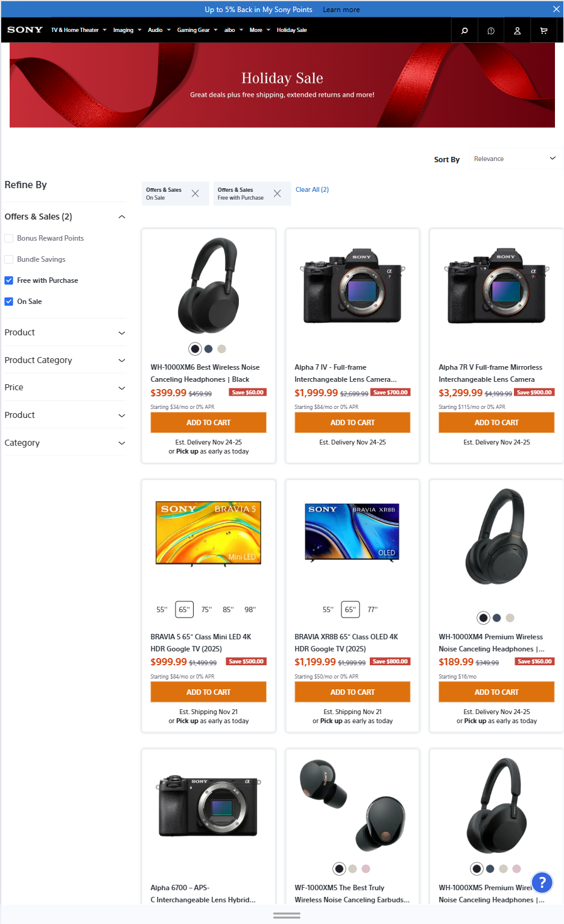This screenshot has height=924, width=564.
Task: Open the Sort By Relevance dropdown
Action: [x=515, y=159]
